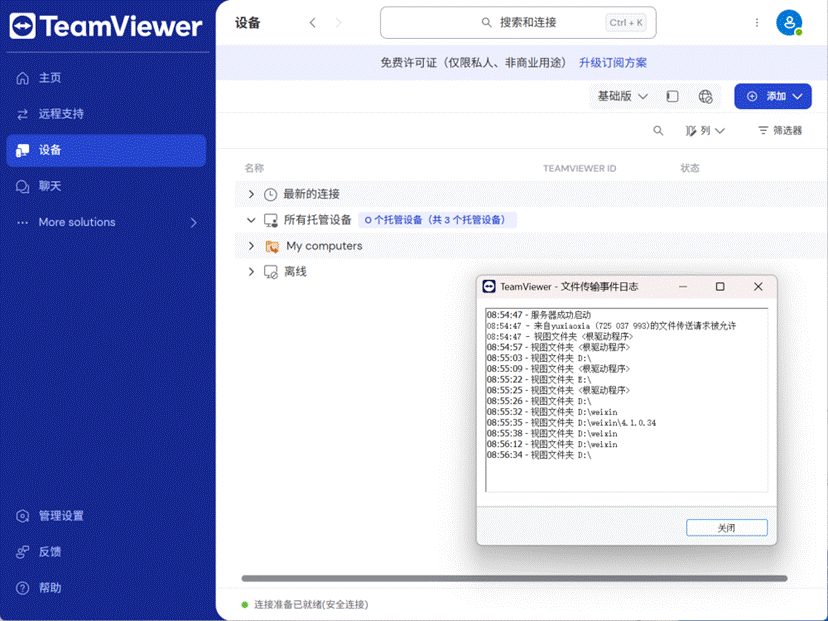The image size is (828, 621).
Task: Expand the 最新的连接 group
Action: [x=251, y=194]
